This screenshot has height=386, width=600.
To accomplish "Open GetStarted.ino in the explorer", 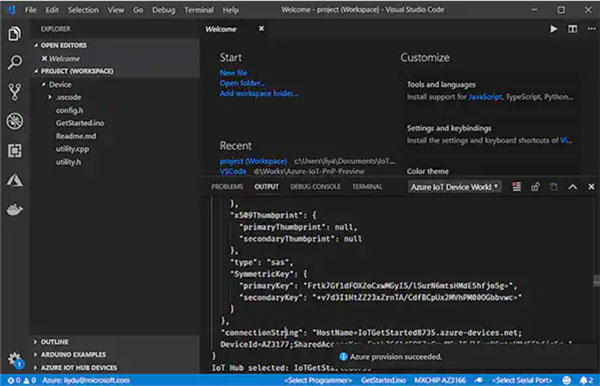I will 80,123.
